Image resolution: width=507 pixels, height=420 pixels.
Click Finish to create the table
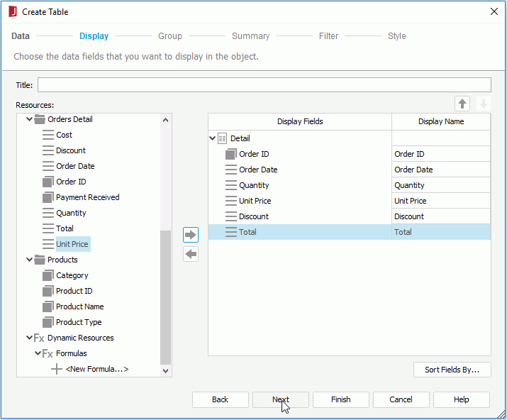pos(341,399)
